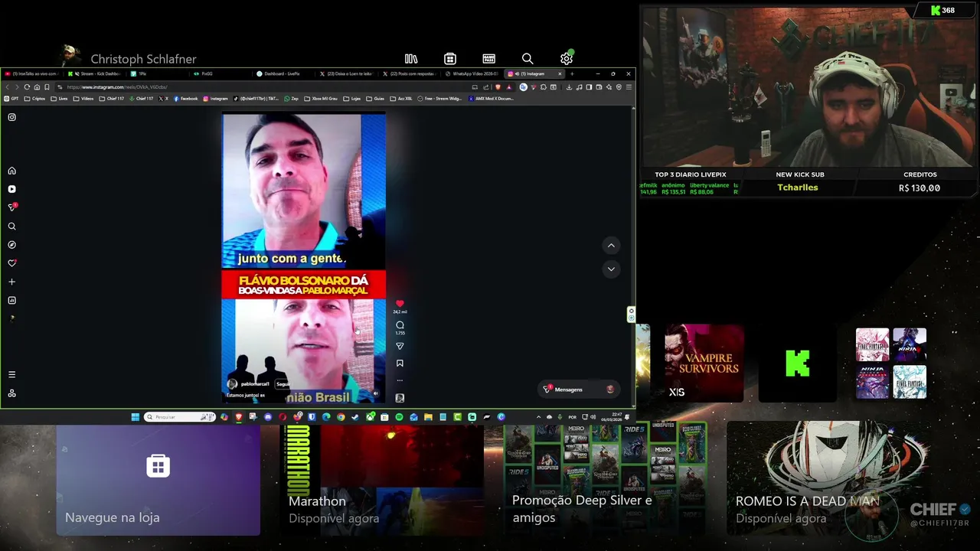Open the Xbox Mil Grau bookmark folder
Screen dimensions: 980x551
(322, 99)
